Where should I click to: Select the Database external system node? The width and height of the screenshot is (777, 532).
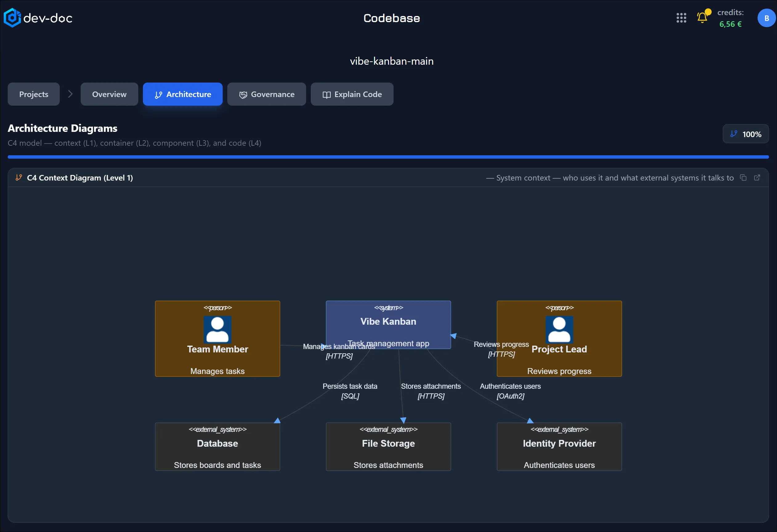click(217, 447)
